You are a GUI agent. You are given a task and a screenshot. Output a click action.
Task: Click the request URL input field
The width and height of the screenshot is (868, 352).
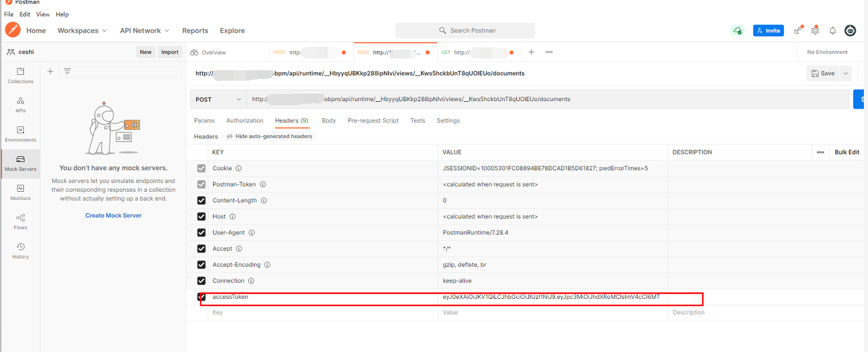pyautogui.click(x=548, y=99)
